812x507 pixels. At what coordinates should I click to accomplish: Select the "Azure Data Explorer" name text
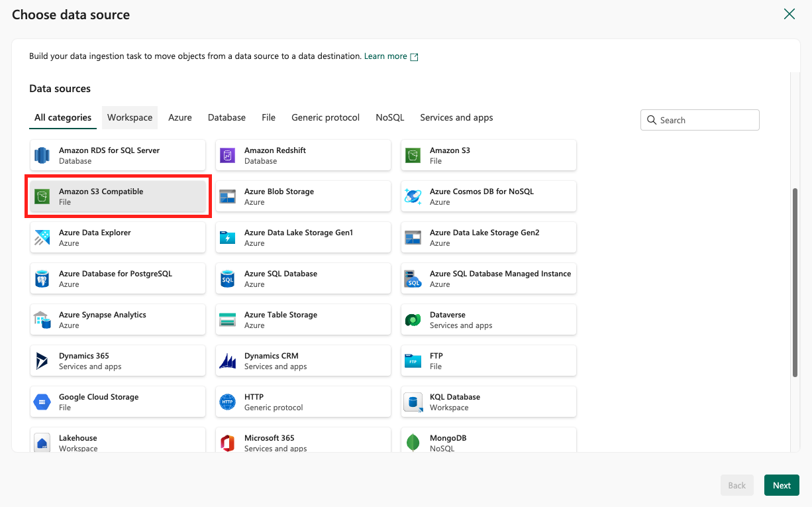pos(95,233)
